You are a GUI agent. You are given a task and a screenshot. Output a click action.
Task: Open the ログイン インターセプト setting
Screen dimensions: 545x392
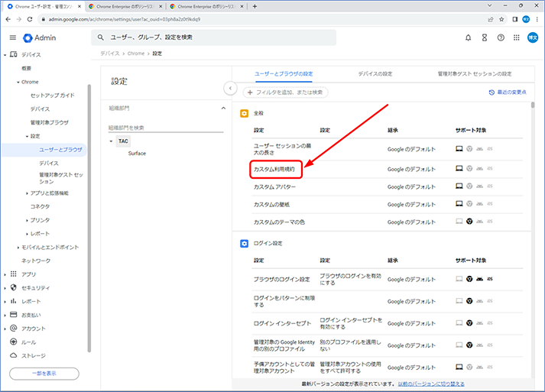[x=282, y=323]
